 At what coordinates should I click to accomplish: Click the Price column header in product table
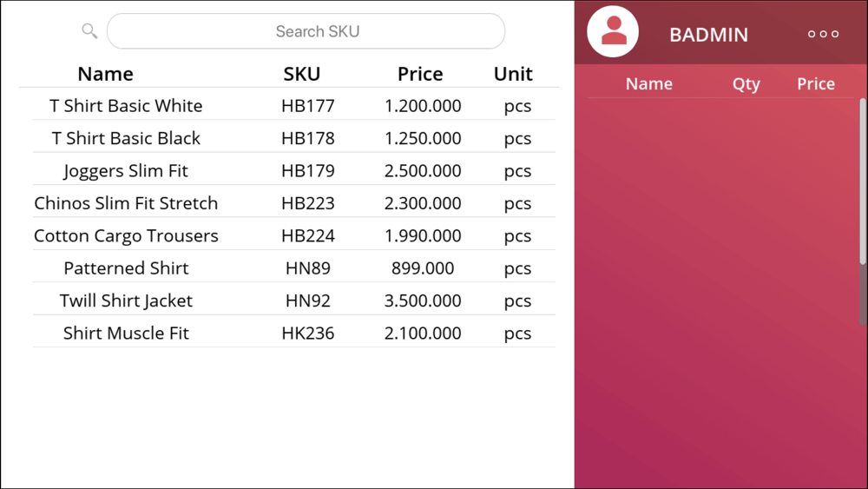coord(420,74)
